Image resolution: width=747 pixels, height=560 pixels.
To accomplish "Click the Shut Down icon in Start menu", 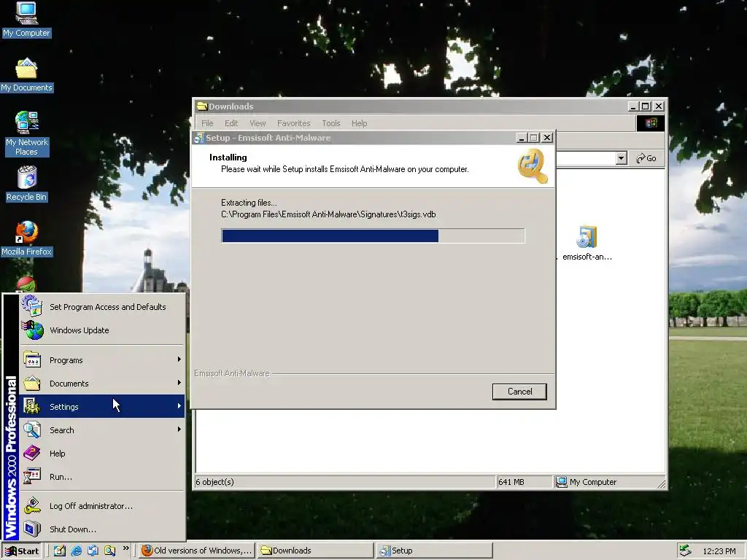I will pyautogui.click(x=32, y=529).
